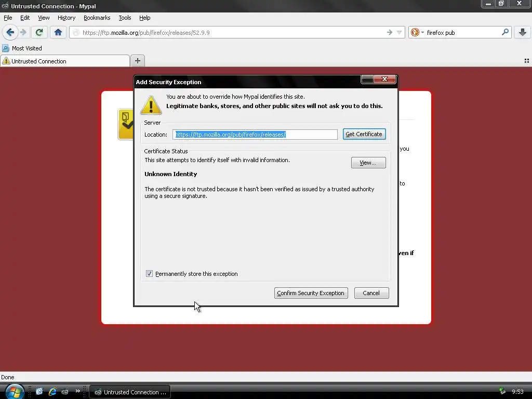Reload the page with the refresh icon
Screen dimensions: 532x399
click(39, 33)
